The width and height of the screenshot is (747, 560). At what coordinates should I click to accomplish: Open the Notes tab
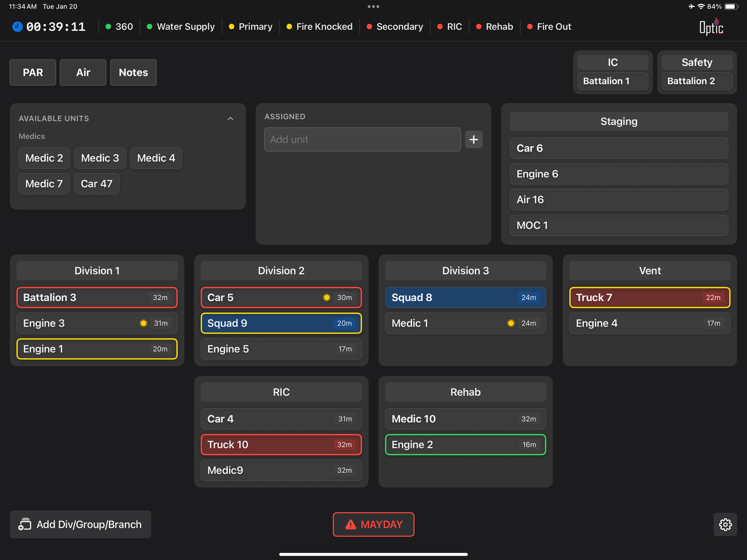[x=133, y=72]
